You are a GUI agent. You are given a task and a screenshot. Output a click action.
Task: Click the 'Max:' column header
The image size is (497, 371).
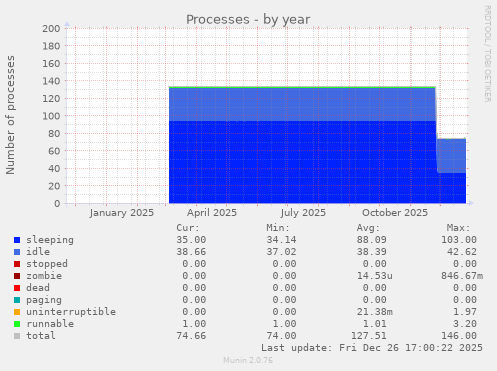click(x=459, y=228)
